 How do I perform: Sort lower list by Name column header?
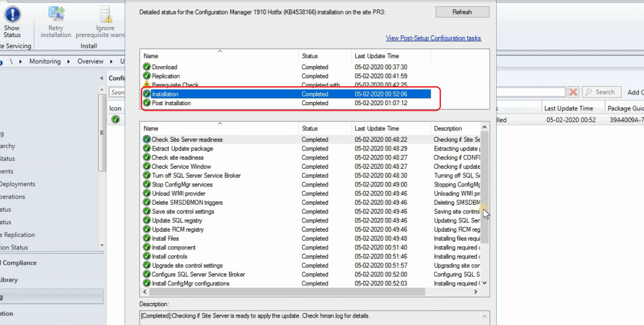[x=219, y=128]
